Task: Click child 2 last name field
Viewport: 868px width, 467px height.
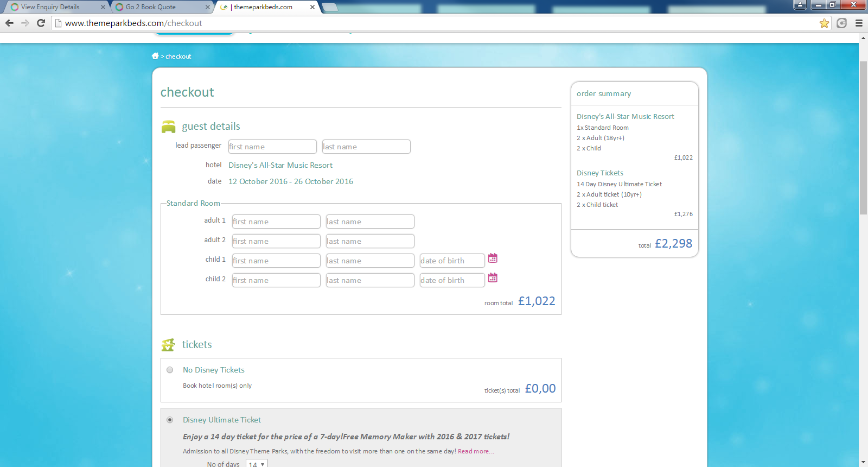Action: click(x=370, y=280)
